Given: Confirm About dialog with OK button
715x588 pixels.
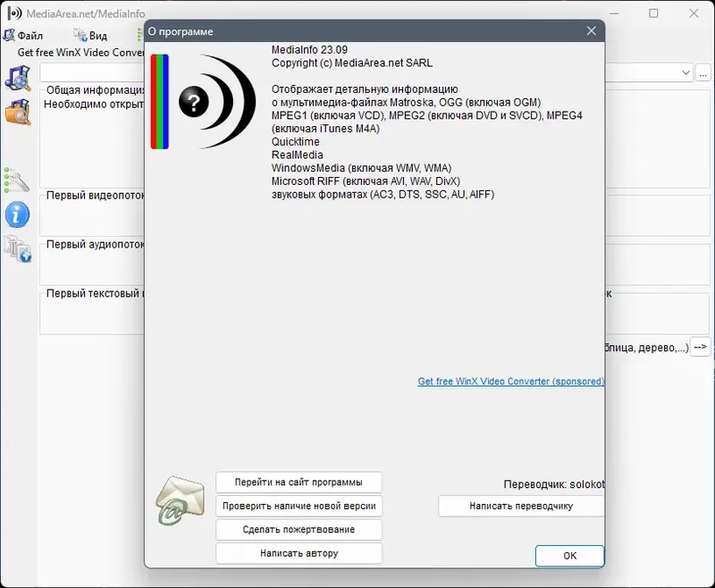Looking at the screenshot, I should (x=569, y=556).
